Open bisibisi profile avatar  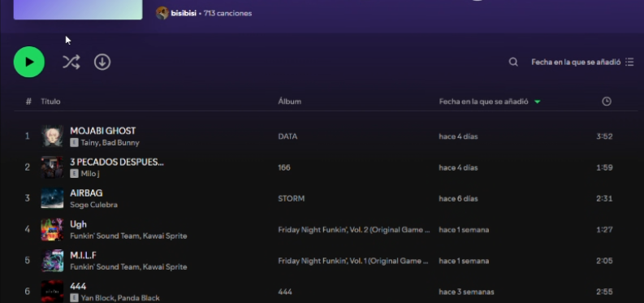162,13
